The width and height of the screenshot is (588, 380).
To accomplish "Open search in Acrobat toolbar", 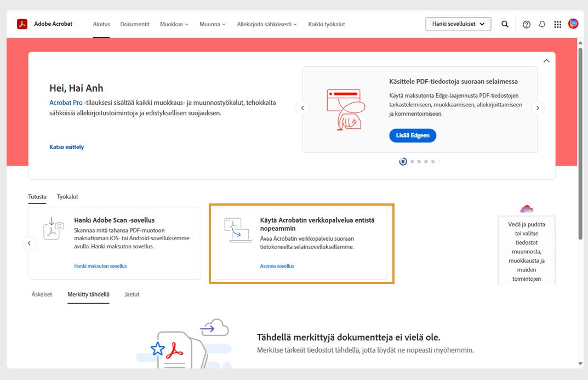I will click(505, 24).
